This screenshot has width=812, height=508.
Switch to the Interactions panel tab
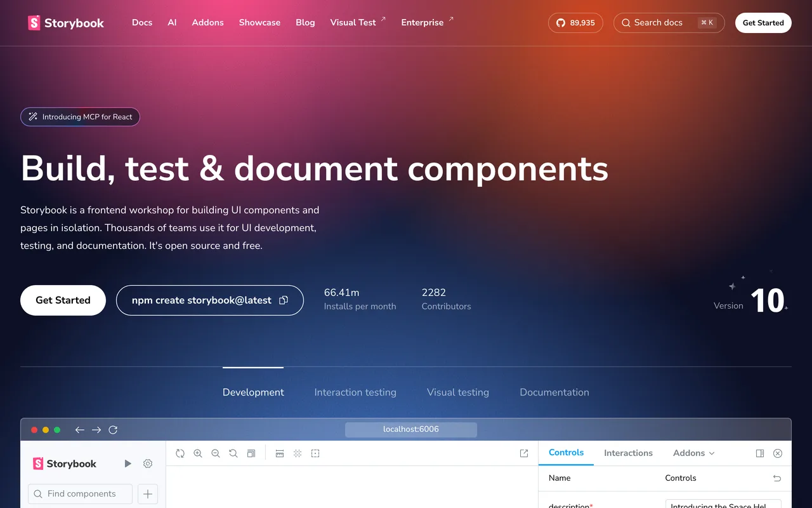pyautogui.click(x=628, y=453)
